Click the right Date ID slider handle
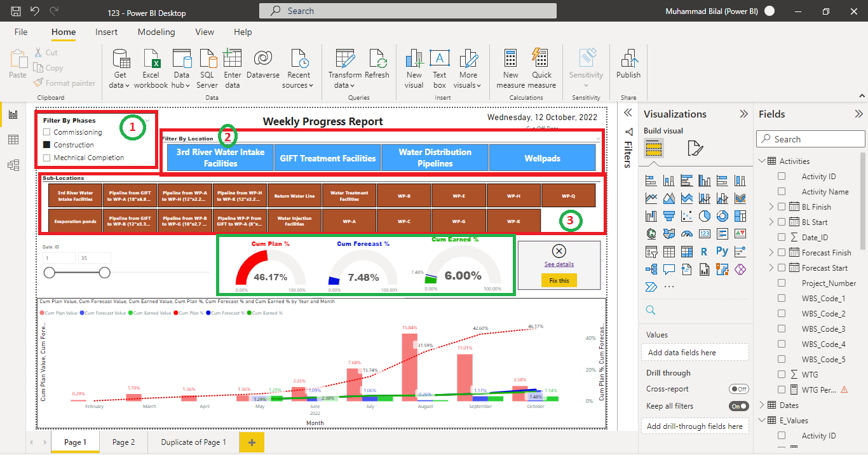This screenshot has height=455, width=868. (105, 273)
